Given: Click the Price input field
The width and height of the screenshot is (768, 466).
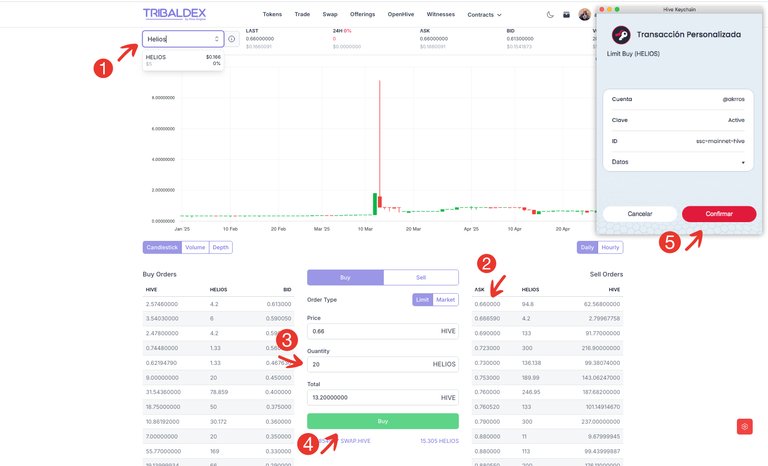Looking at the screenshot, I should (x=383, y=331).
